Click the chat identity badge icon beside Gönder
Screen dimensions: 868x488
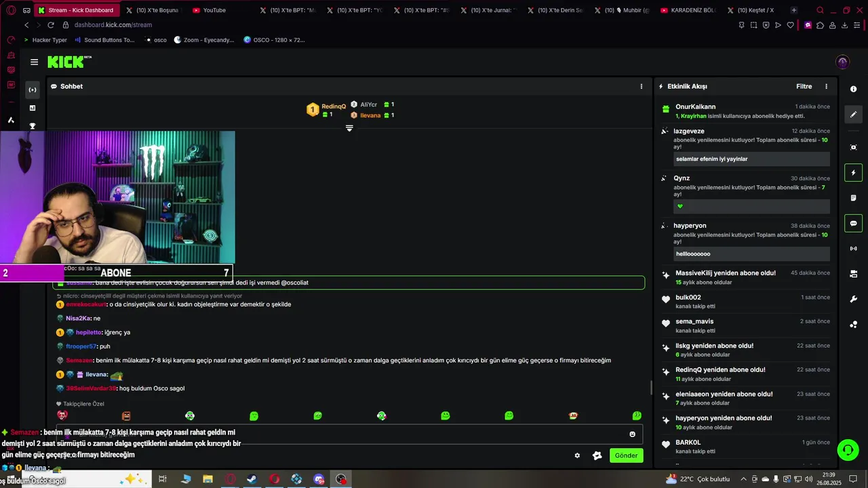coord(597,455)
